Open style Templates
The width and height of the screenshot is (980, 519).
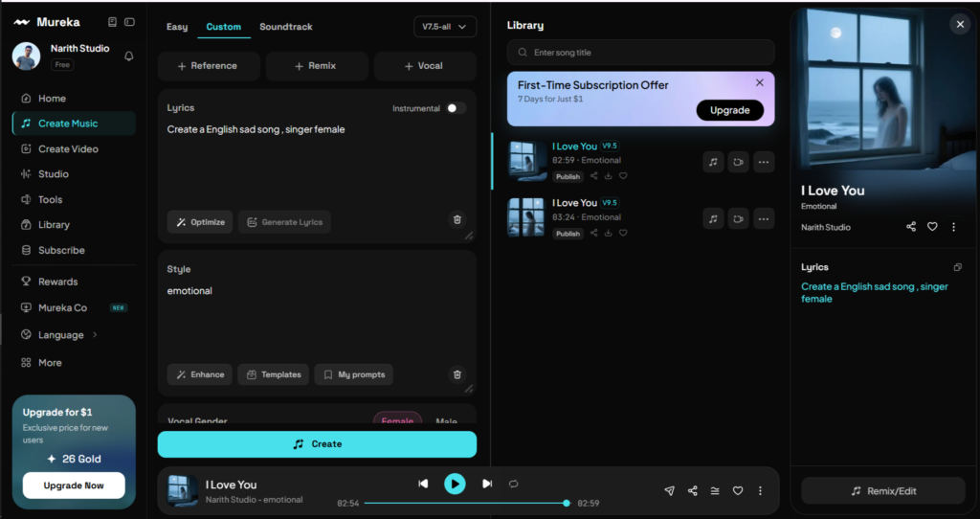pyautogui.click(x=273, y=374)
